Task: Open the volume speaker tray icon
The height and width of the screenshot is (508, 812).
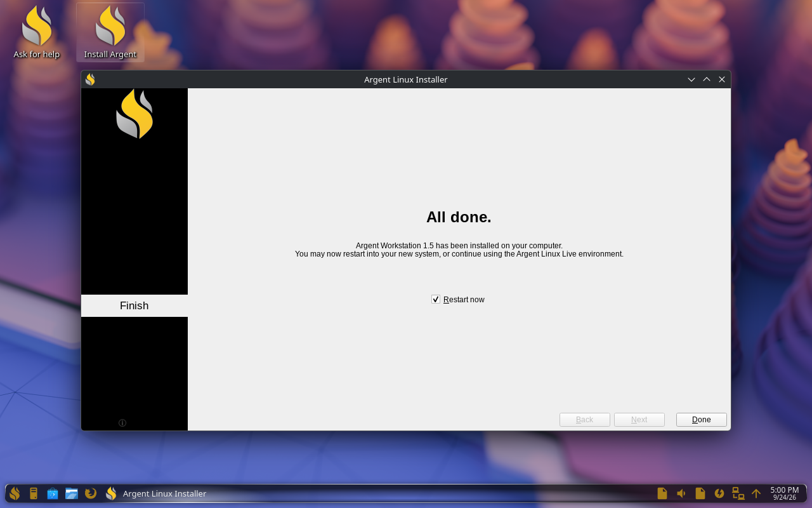Action: pyautogui.click(x=681, y=493)
